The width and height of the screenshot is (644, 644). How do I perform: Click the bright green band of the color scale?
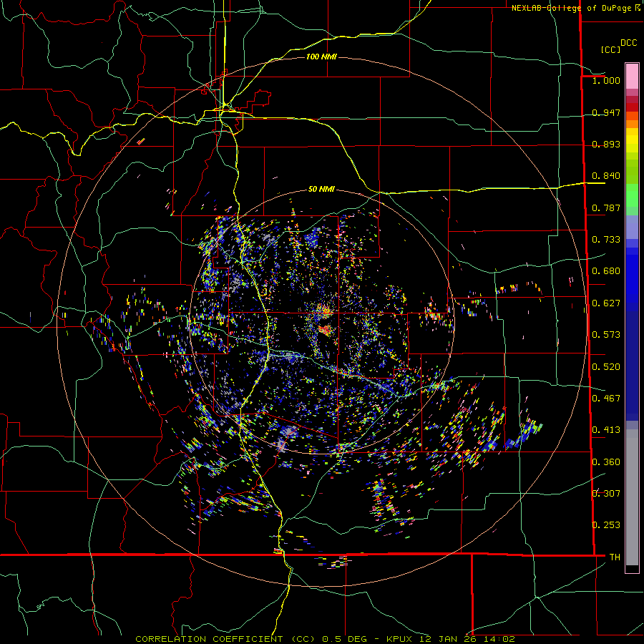pos(632,195)
